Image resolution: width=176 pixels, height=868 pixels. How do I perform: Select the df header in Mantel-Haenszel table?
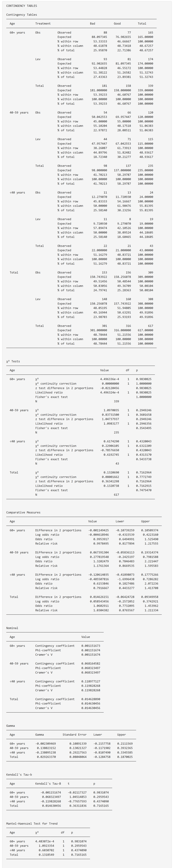pos(63,832)
